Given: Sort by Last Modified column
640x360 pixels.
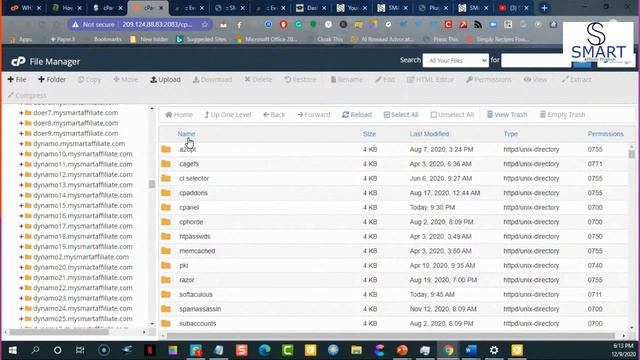Looking at the screenshot, I should [x=429, y=134].
